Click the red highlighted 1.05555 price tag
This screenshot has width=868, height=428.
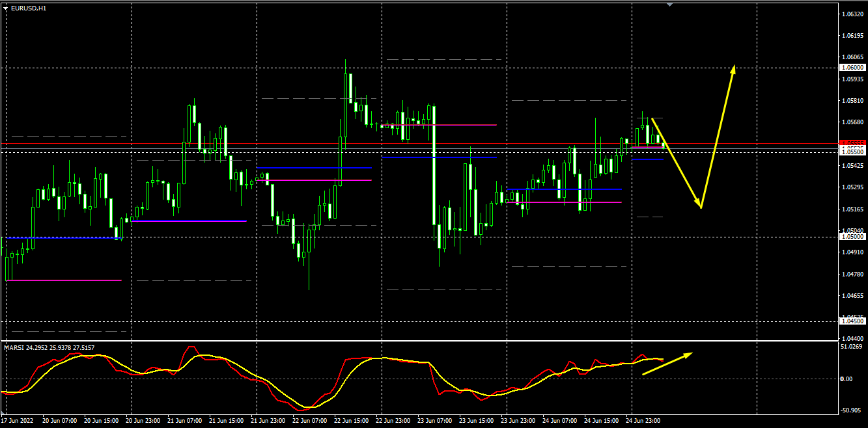click(852, 143)
